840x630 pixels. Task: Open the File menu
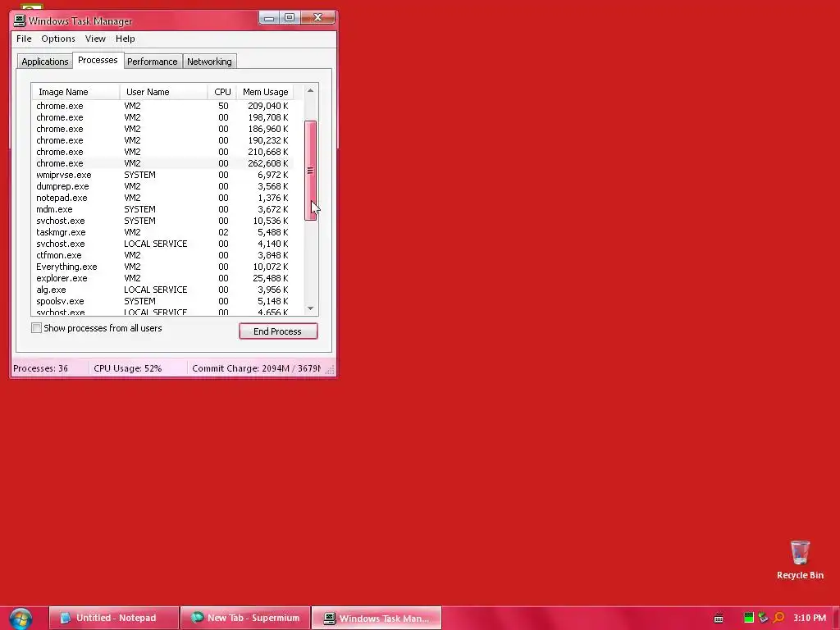(x=24, y=39)
